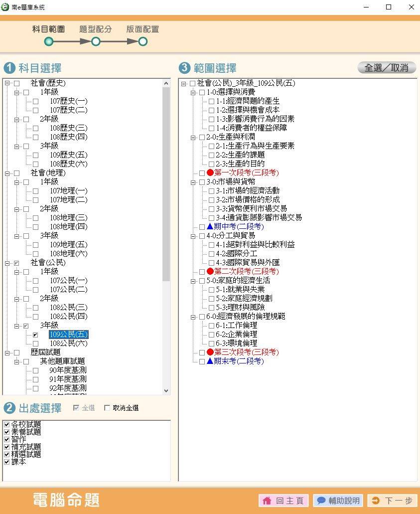Collapse 3年級 node under 社會(公民)

[17, 326]
